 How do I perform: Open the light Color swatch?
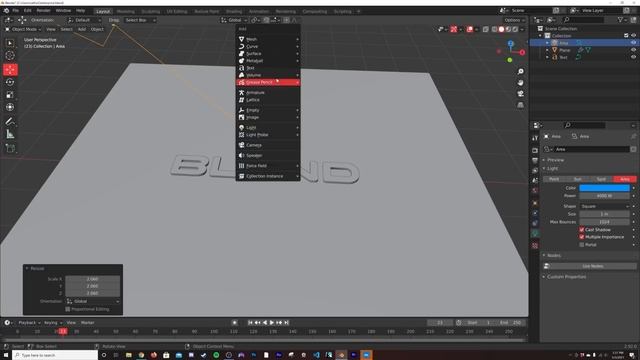tap(604, 188)
